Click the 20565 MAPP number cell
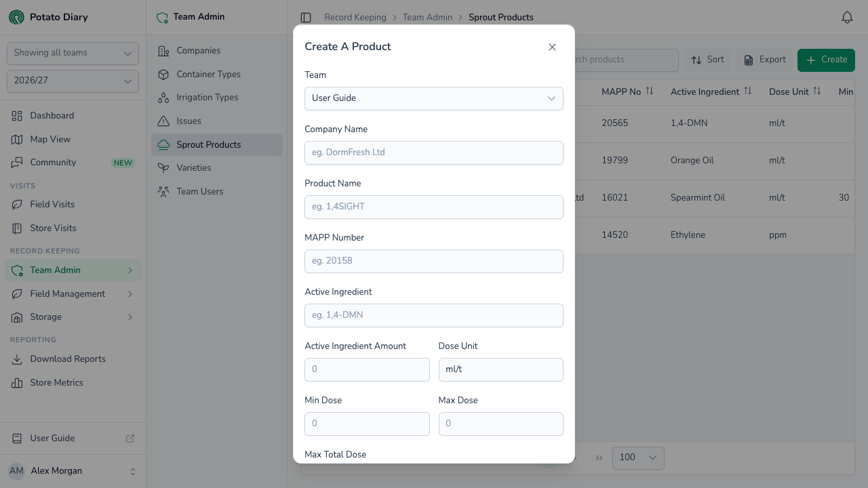The width and height of the screenshot is (868, 488). (x=614, y=123)
